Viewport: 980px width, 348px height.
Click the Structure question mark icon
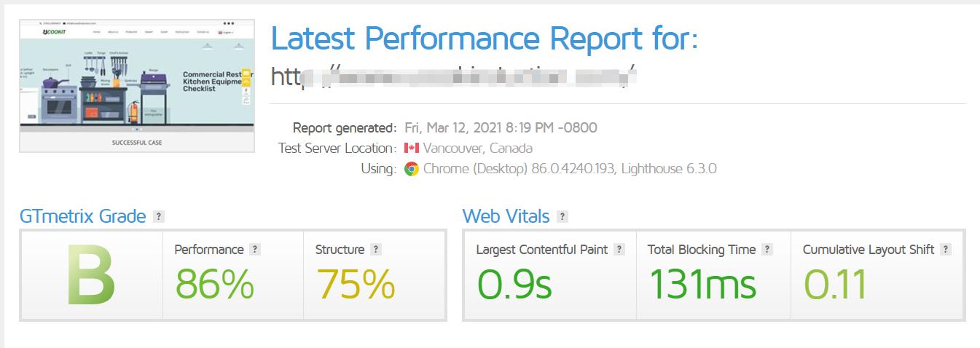(x=375, y=250)
